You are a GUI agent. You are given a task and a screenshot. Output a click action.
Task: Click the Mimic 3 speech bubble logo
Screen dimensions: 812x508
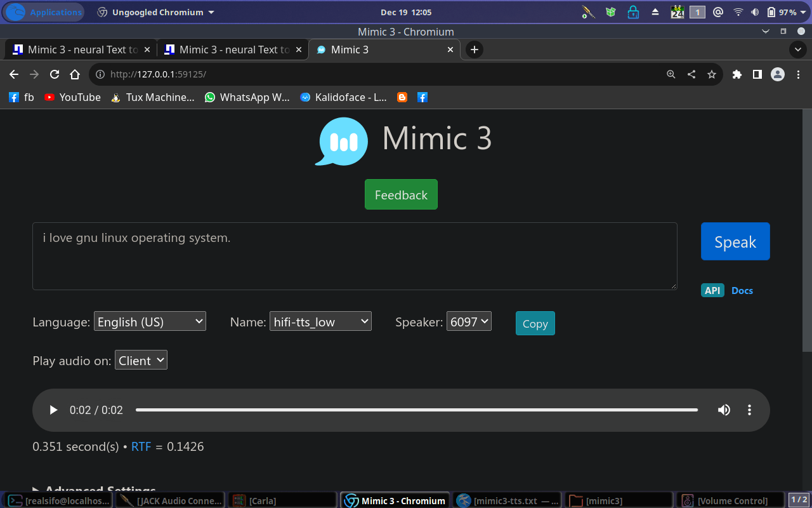coord(341,141)
